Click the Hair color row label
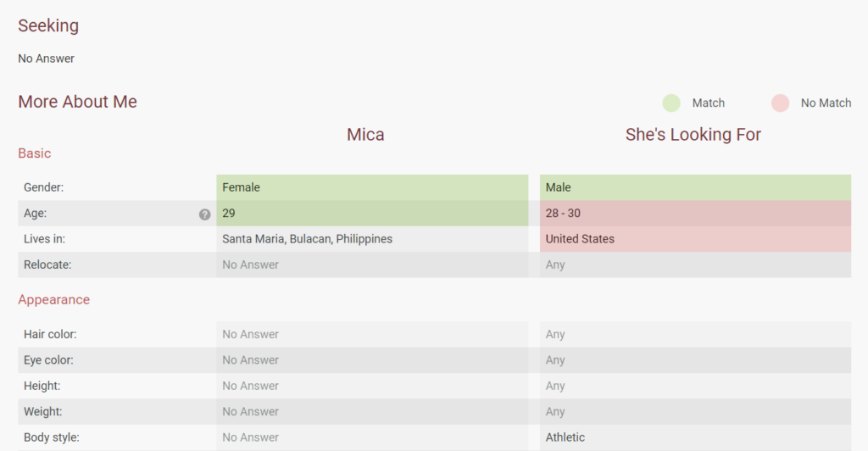Image resolution: width=868 pixels, height=451 pixels. click(50, 334)
